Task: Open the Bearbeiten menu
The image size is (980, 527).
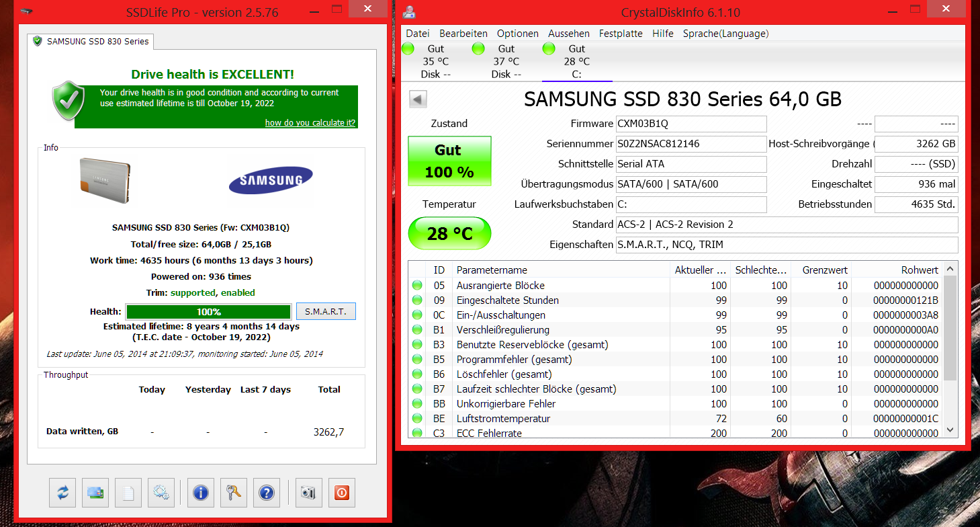Action: coord(463,34)
